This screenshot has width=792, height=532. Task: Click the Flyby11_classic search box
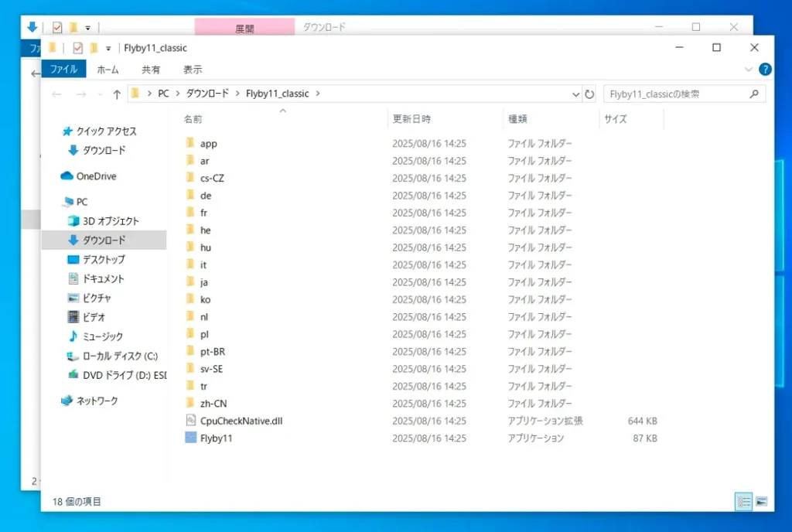pos(684,94)
